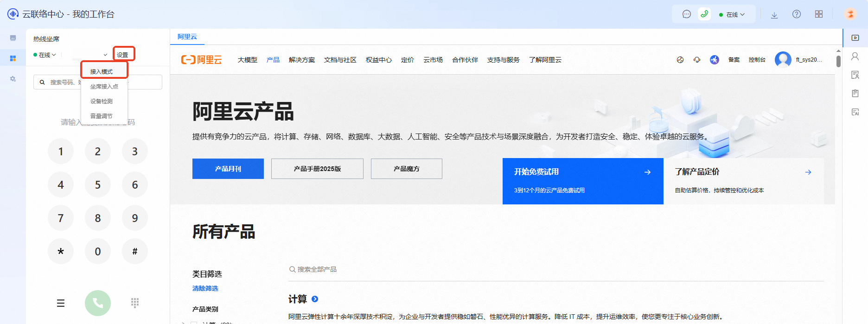868x324 pixels.
Task: Dial digit 0 on keypad
Action: (98, 252)
